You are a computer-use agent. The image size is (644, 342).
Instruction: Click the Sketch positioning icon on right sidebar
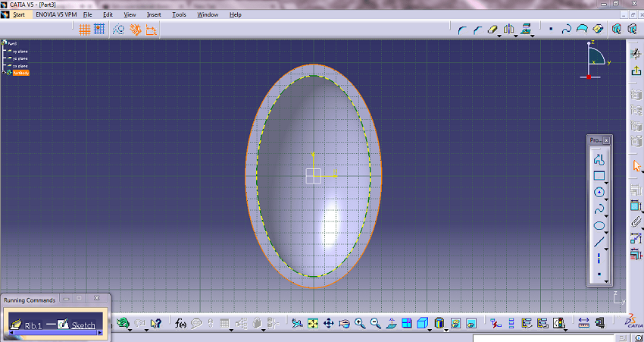point(636,54)
